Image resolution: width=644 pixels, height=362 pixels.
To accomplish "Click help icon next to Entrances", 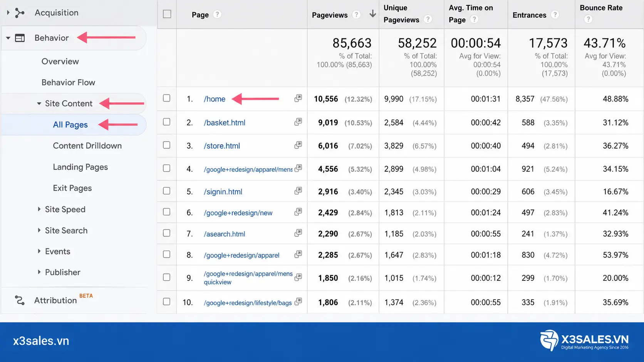I will [x=555, y=15].
